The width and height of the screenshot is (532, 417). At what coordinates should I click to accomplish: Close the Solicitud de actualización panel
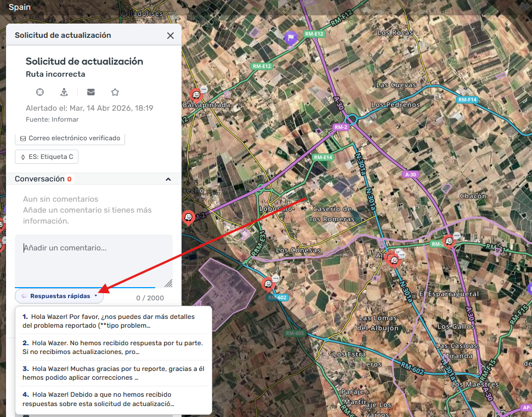click(171, 36)
